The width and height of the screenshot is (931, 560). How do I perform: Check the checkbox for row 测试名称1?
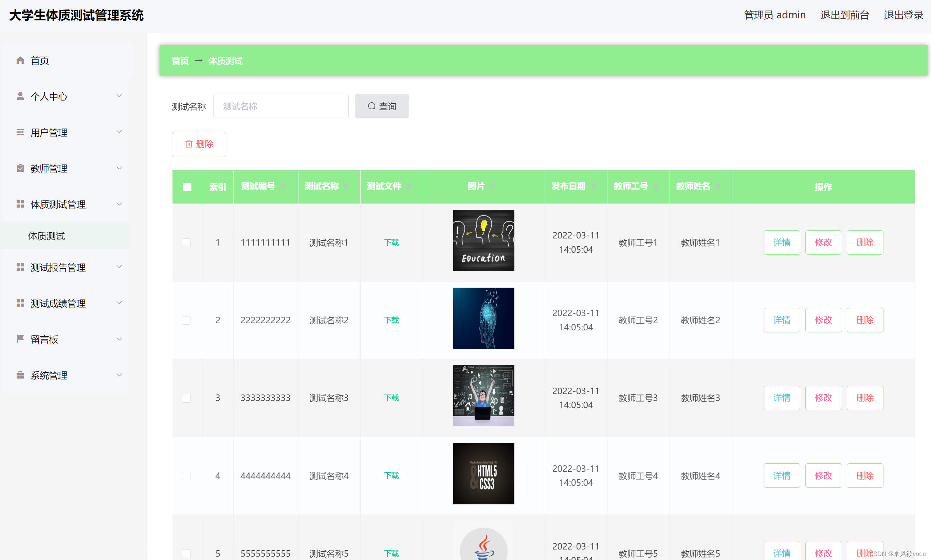(186, 243)
